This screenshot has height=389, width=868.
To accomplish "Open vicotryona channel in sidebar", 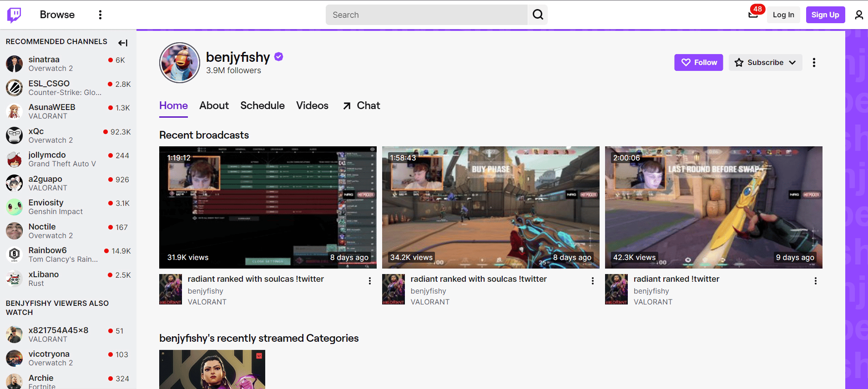I will (68, 358).
